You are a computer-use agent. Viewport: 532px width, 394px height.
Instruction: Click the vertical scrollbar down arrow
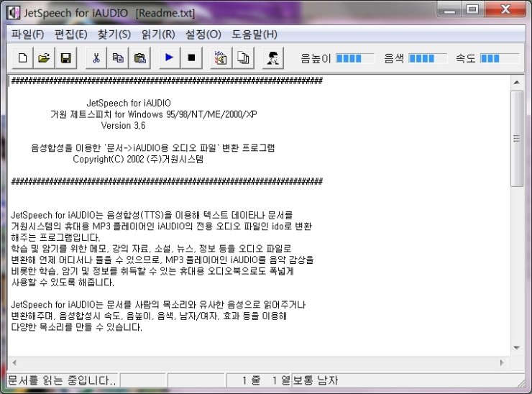(x=517, y=348)
